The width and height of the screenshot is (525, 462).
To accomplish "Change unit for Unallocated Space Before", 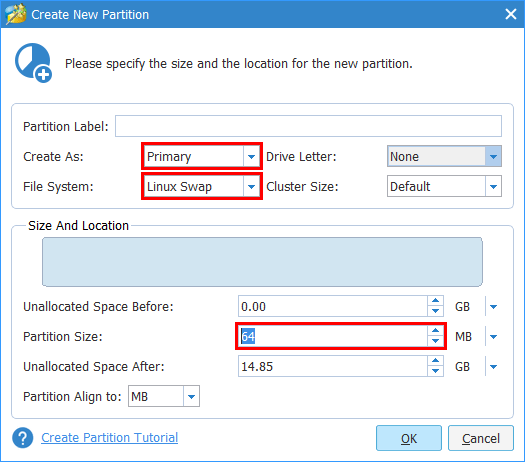I will [493, 306].
